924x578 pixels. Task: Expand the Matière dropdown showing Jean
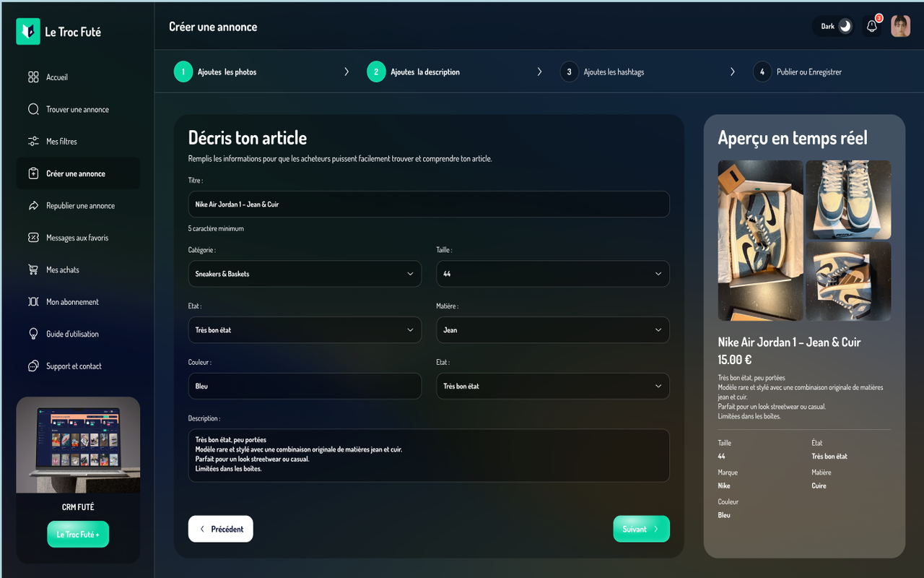[x=553, y=330]
